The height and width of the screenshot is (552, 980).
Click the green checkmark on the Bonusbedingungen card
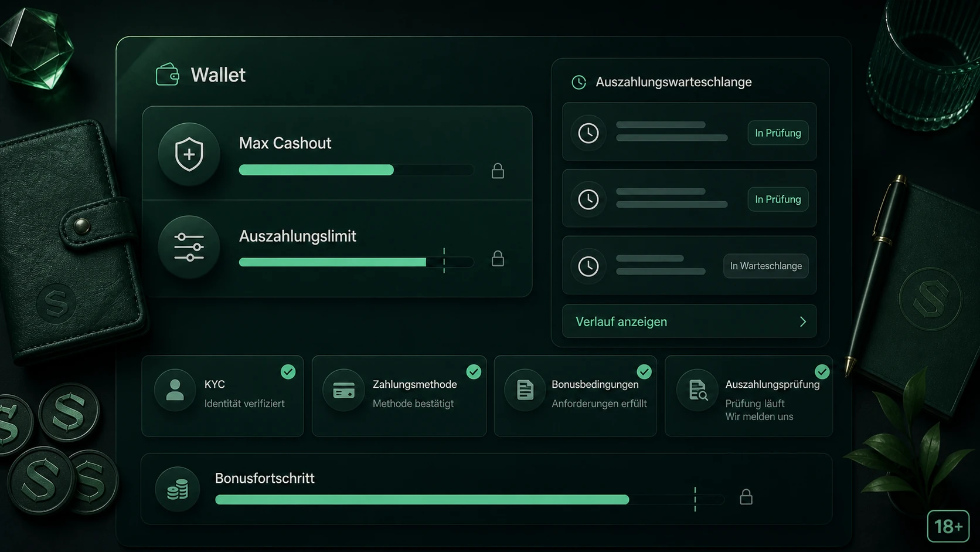click(644, 372)
